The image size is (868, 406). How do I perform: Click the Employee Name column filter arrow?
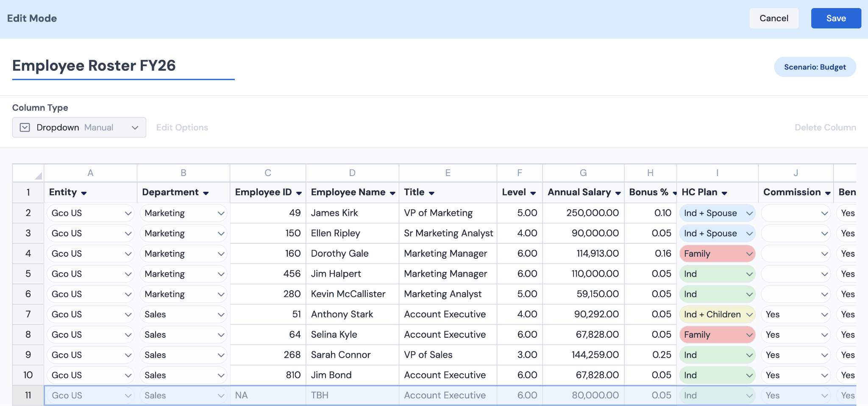[x=392, y=193]
